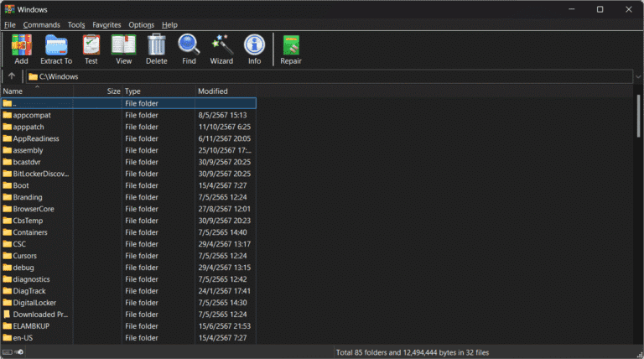The height and width of the screenshot is (359, 644).
Task: Click the date 15/6/2567 21:53
Action: (x=225, y=325)
